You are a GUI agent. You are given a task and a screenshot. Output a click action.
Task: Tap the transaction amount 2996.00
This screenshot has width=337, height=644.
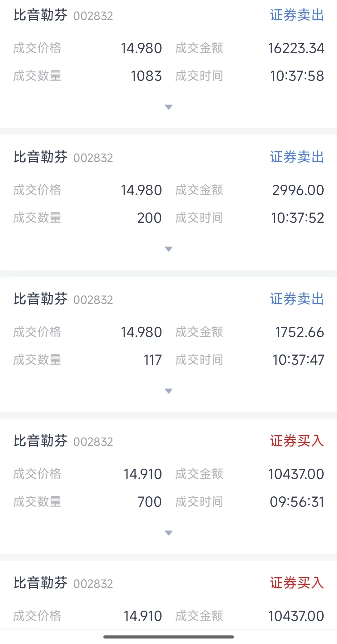click(298, 190)
